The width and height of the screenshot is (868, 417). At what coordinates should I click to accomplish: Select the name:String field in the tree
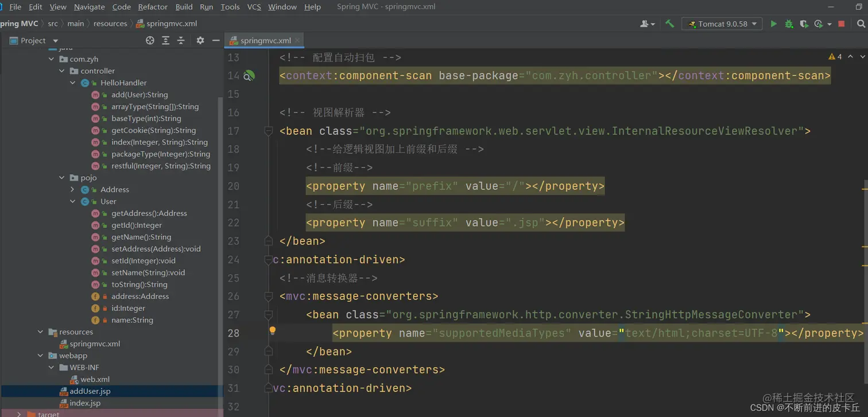pos(132,320)
